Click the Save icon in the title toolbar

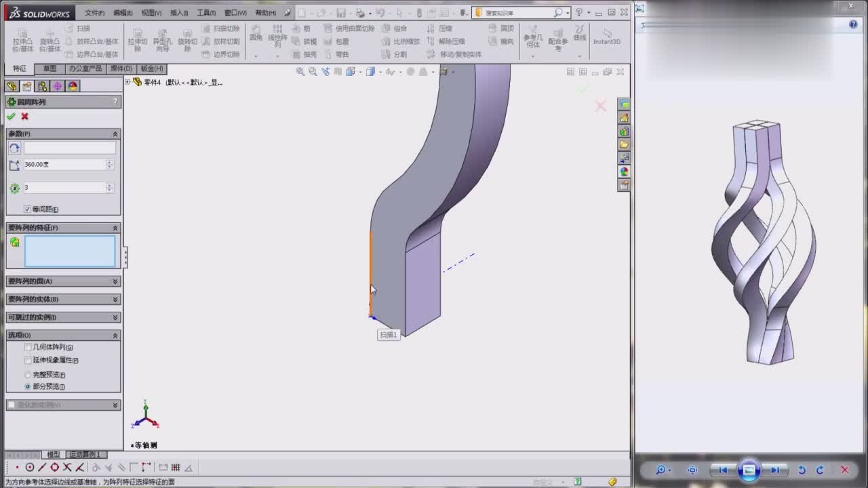coord(341,13)
